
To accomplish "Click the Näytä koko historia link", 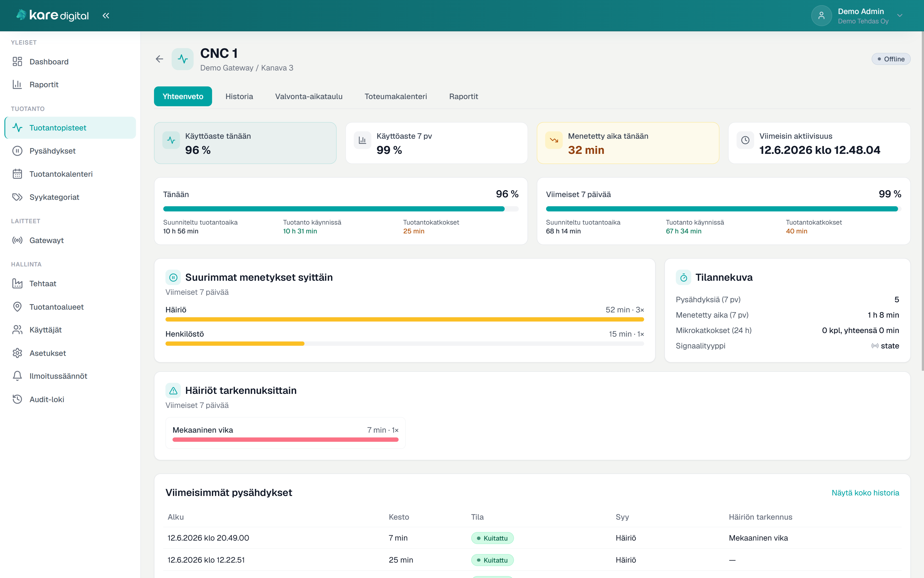I will 865,493.
